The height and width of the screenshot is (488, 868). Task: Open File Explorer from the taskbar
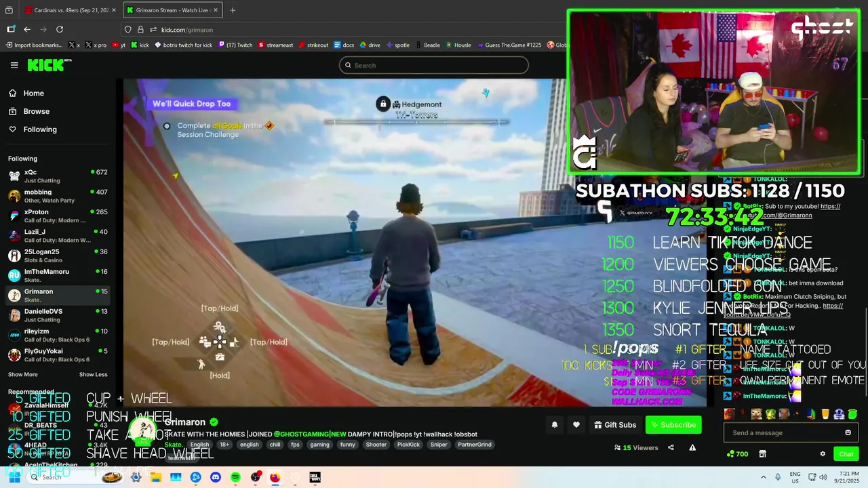156,477
